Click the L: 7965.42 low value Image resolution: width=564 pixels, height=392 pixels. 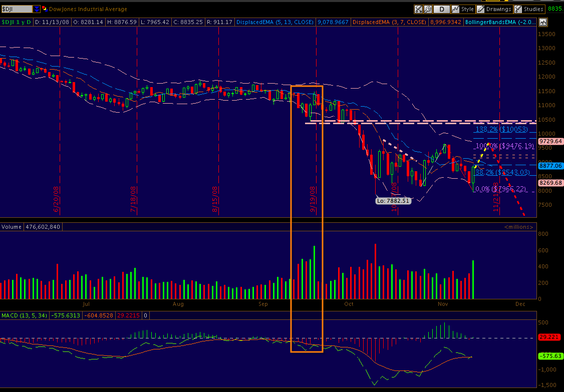point(155,22)
